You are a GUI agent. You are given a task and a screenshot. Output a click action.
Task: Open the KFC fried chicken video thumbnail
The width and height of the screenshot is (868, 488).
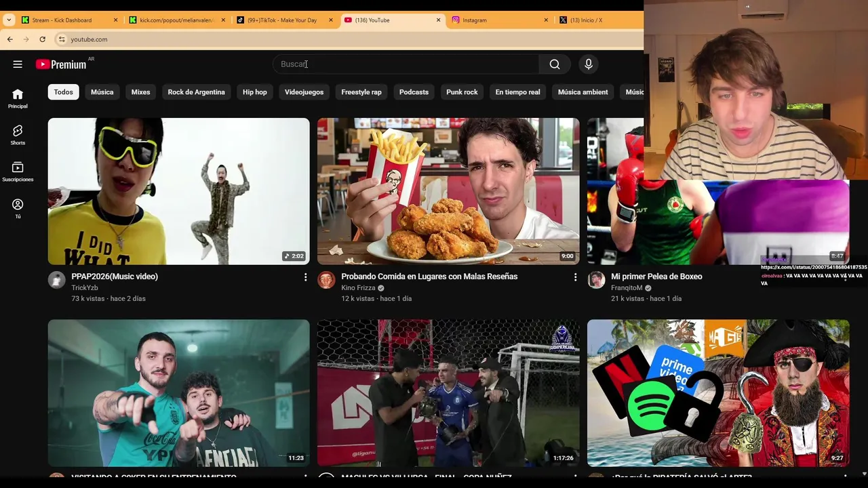click(x=448, y=191)
